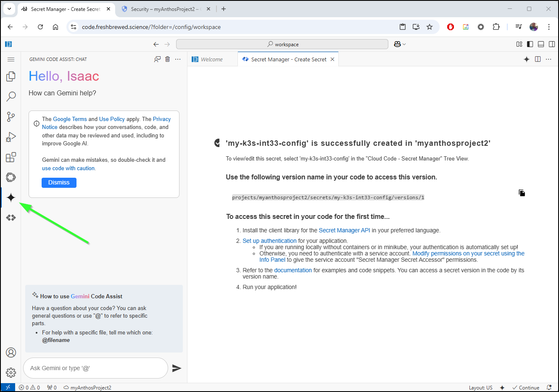Screen dimensions: 559x392
Task: Click the Gemini sparkle icon in editor toolbar
Action: [x=527, y=59]
